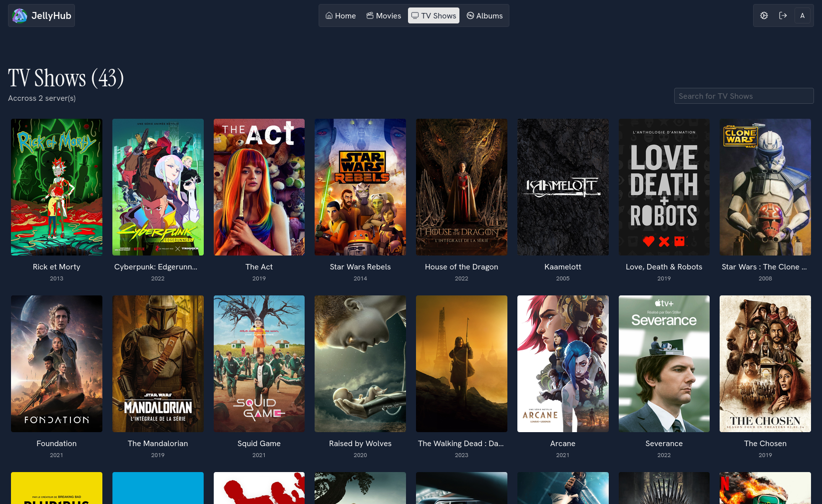Select the TV Shows tab
This screenshot has height=504, width=822.
tap(433, 15)
